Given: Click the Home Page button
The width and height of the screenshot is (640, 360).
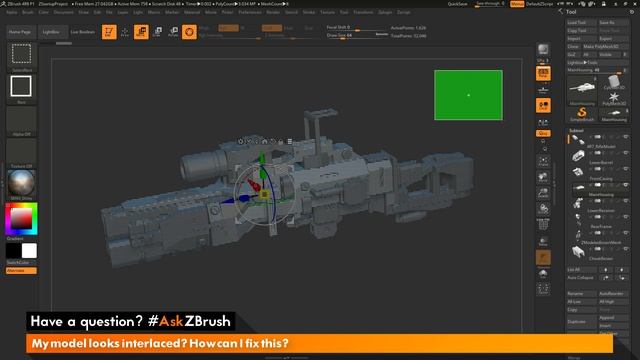Looking at the screenshot, I should coord(20,32).
